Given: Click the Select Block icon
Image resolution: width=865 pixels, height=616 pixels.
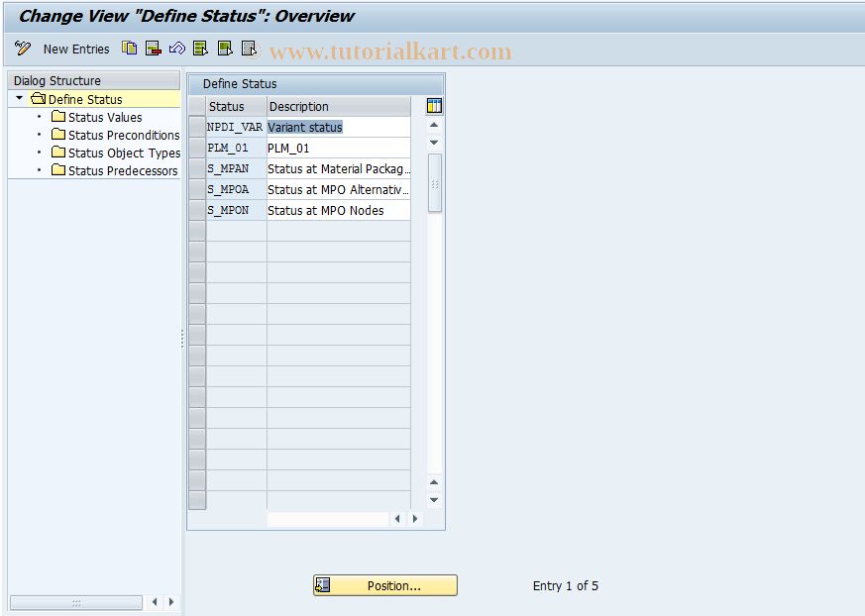Looking at the screenshot, I should click(225, 49).
